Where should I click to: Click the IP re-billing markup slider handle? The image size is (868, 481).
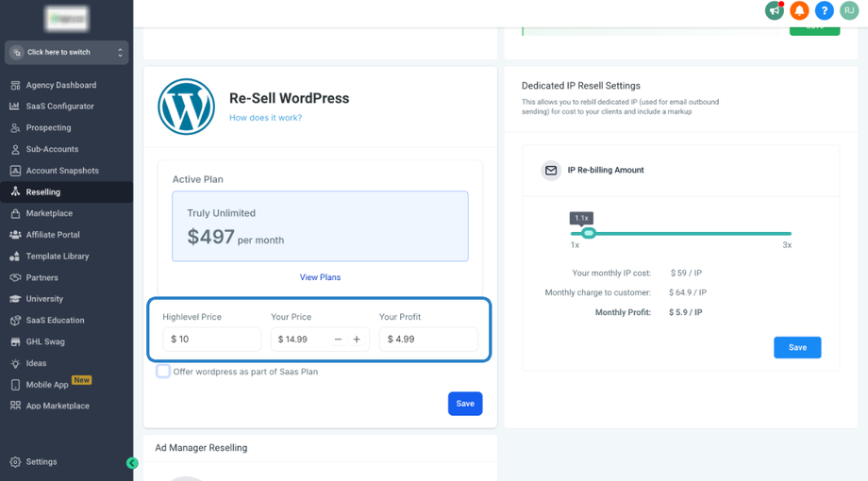point(588,233)
